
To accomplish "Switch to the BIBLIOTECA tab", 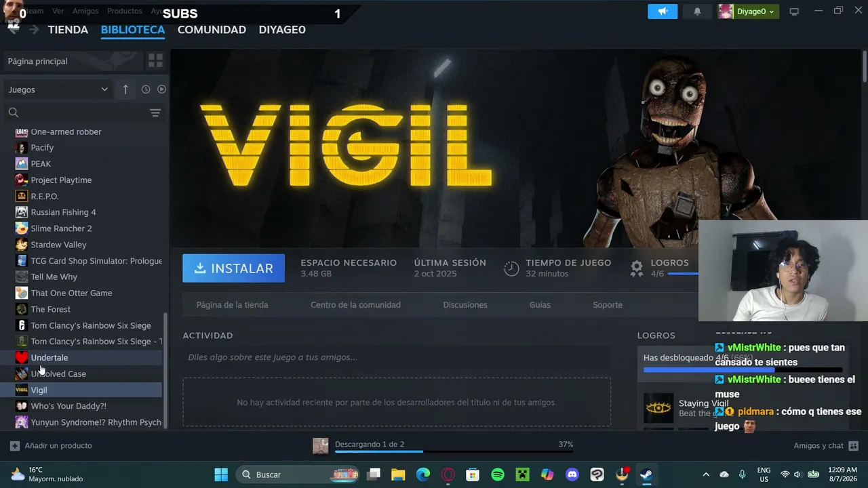I will coord(133,30).
